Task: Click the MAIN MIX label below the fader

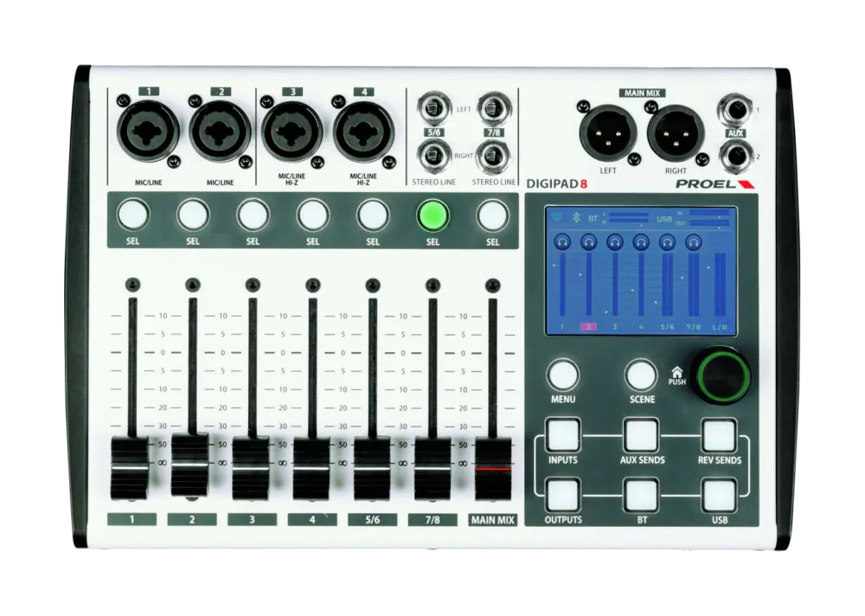Action: click(x=493, y=520)
